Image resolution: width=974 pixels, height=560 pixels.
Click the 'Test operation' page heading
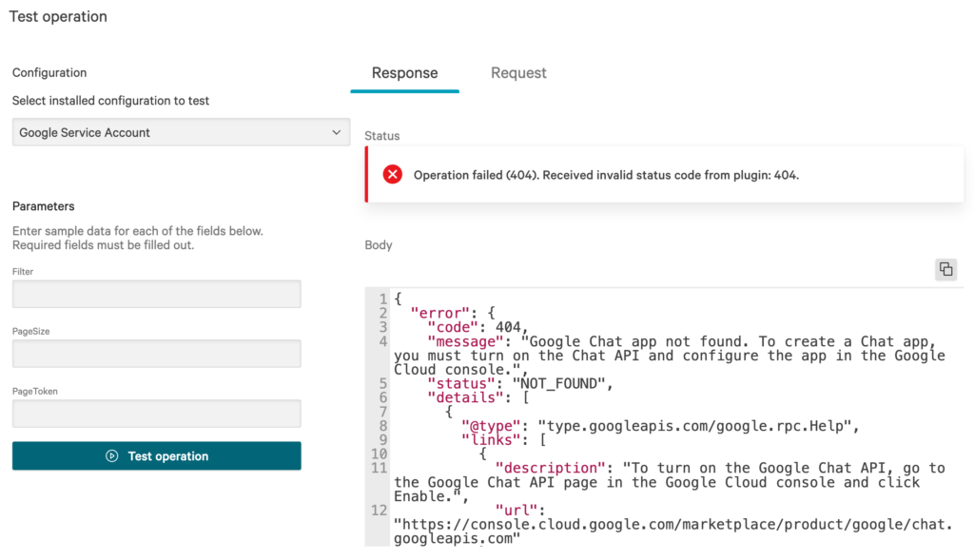58,17
